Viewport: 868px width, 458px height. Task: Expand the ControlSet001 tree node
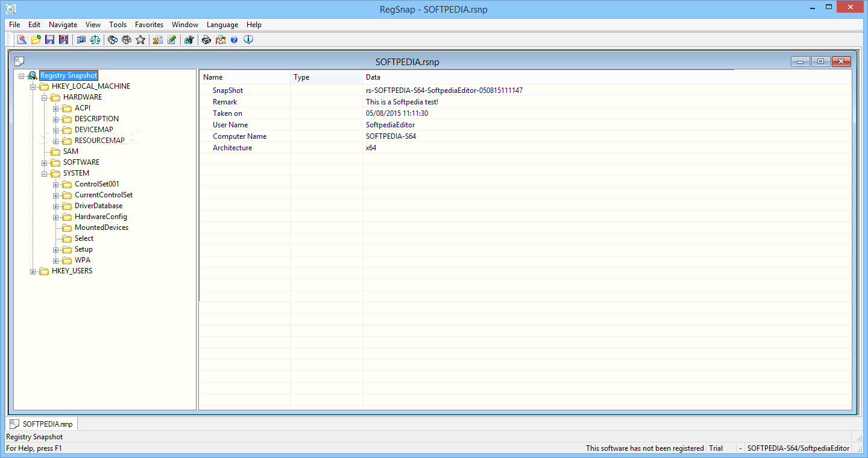tap(56, 185)
